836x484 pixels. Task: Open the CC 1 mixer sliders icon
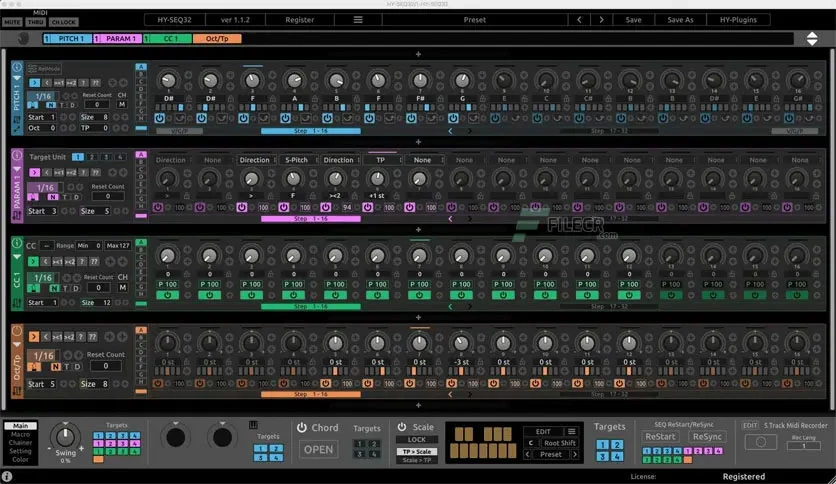pos(17,303)
